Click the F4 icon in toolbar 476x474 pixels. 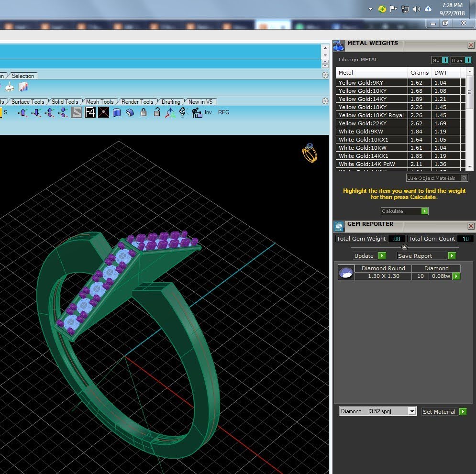coord(90,112)
